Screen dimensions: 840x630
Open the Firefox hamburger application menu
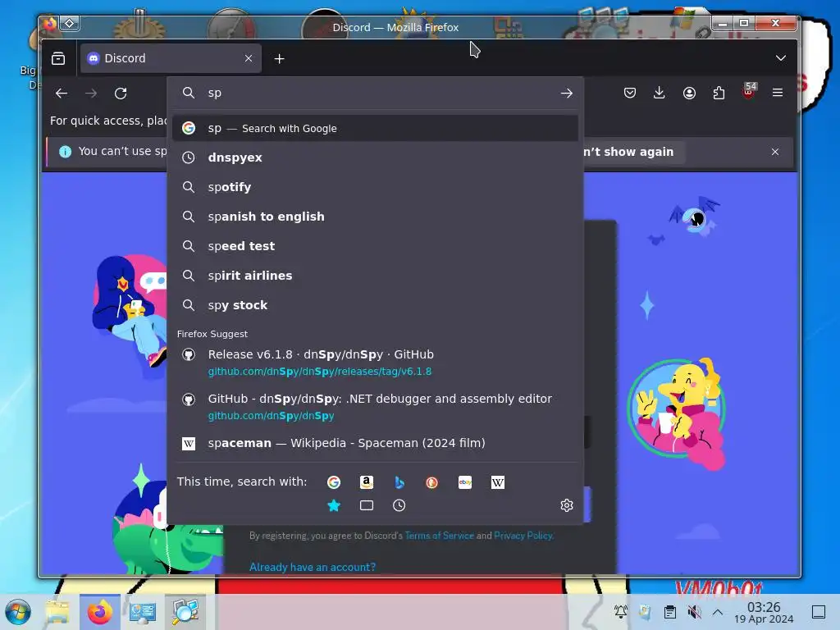tap(778, 93)
